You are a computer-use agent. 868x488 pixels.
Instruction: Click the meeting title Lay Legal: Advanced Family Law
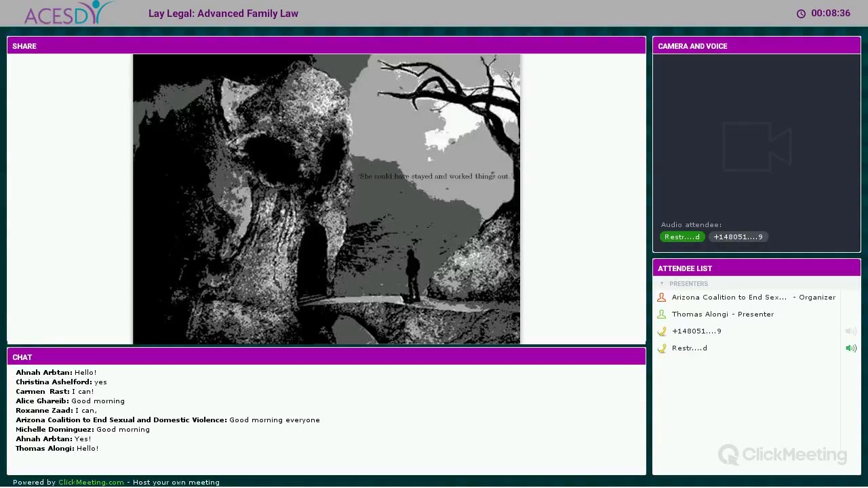tap(223, 14)
